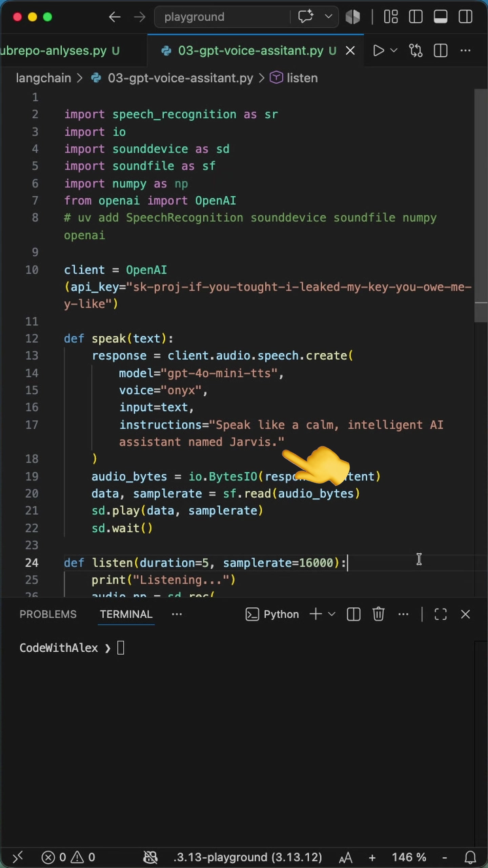Close the 03-gpt-voice-assitant.py tab
Screen dimensions: 488x868
coord(350,51)
